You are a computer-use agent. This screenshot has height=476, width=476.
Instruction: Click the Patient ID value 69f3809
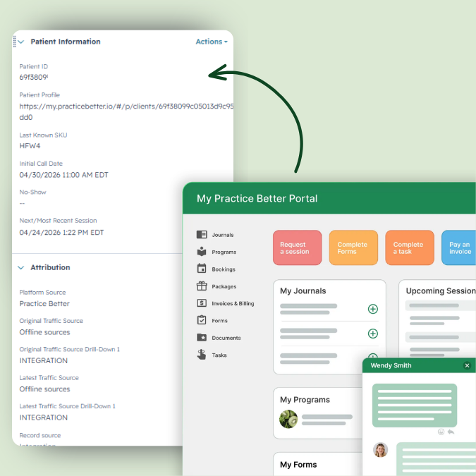[33, 77]
